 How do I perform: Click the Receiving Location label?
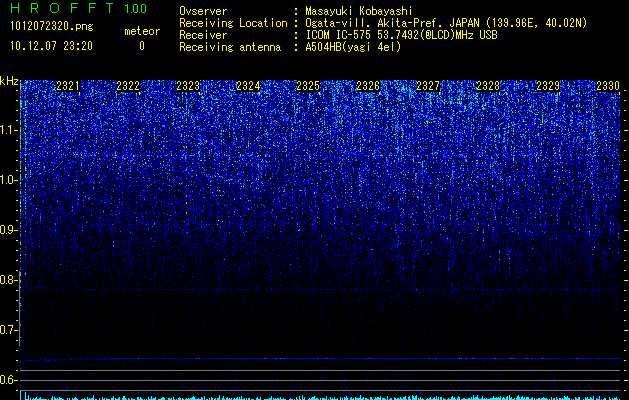[x=233, y=23]
